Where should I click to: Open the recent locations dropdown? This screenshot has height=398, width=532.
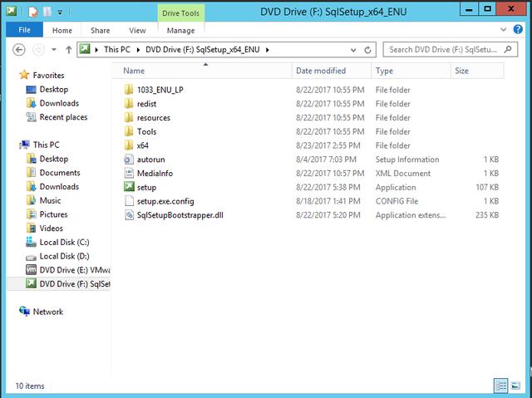tap(54, 50)
